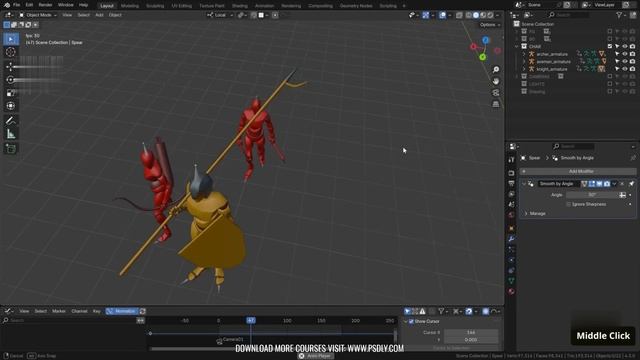Screen dimensions: 640x360
Task: Open the outliner filter funnel
Action: (x=620, y=15)
